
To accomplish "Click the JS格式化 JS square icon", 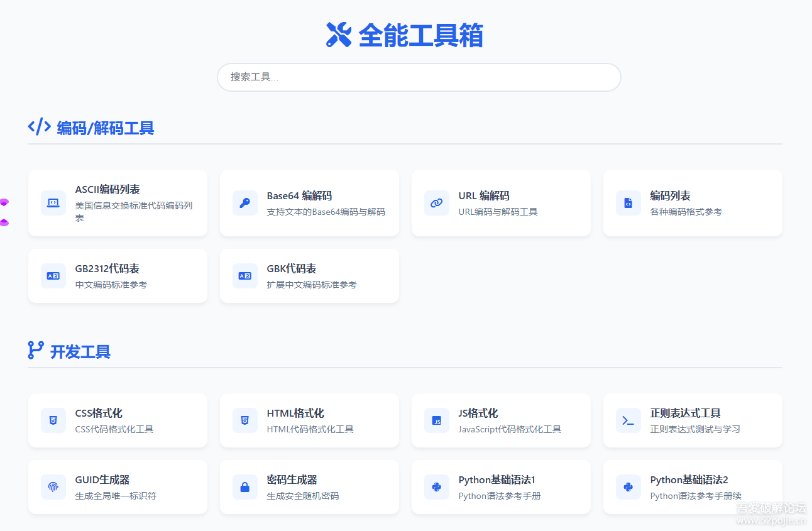I will tap(437, 420).
